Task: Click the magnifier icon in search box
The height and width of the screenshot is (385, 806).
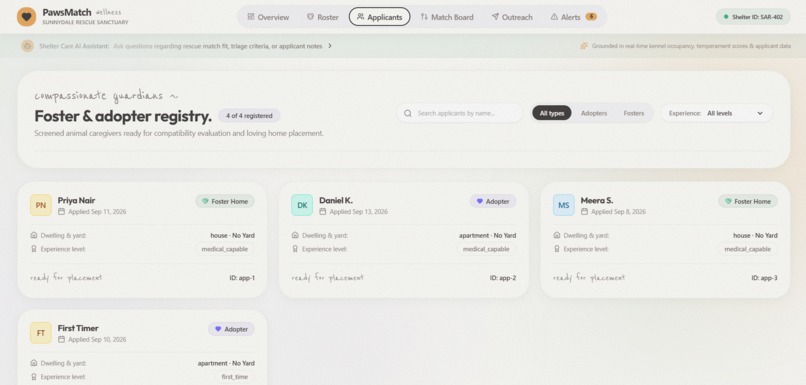Action: click(408, 113)
